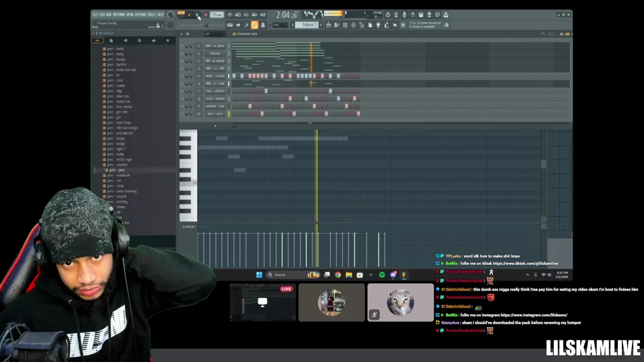The image size is (644, 362).
Task: Toggle the Pat/Song mode switch
Action: 182,14
